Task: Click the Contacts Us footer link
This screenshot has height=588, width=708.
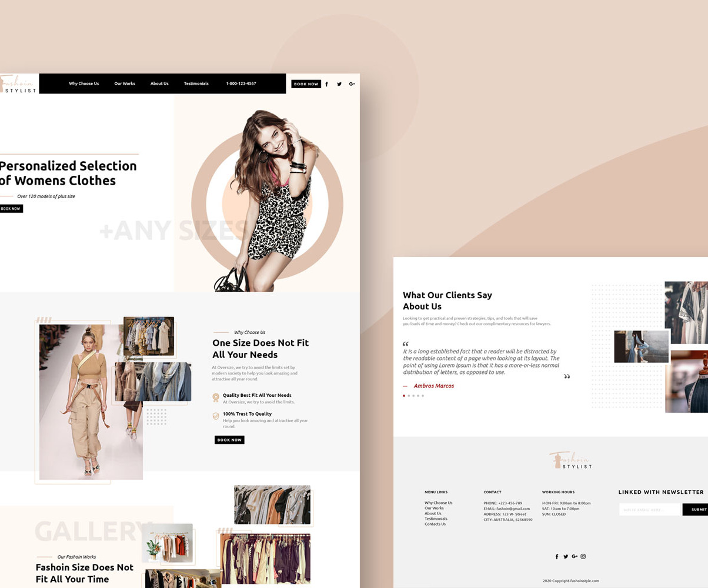Action: [434, 523]
